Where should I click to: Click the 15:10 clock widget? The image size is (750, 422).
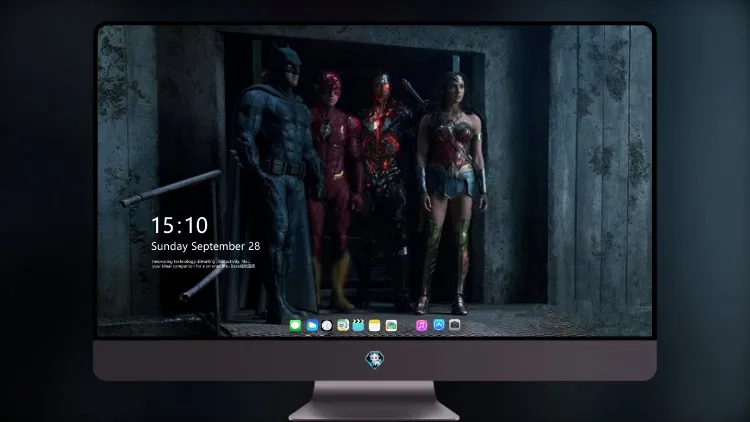click(179, 225)
